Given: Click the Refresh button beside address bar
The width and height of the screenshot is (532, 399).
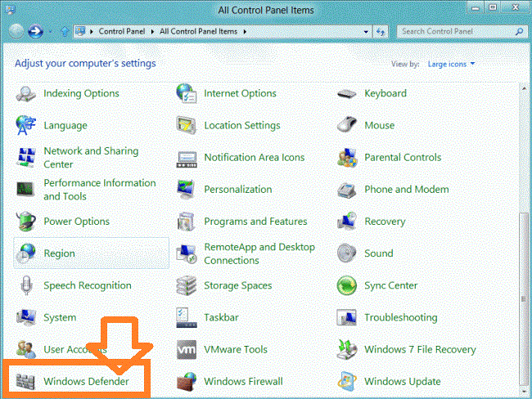Looking at the screenshot, I should 381,32.
